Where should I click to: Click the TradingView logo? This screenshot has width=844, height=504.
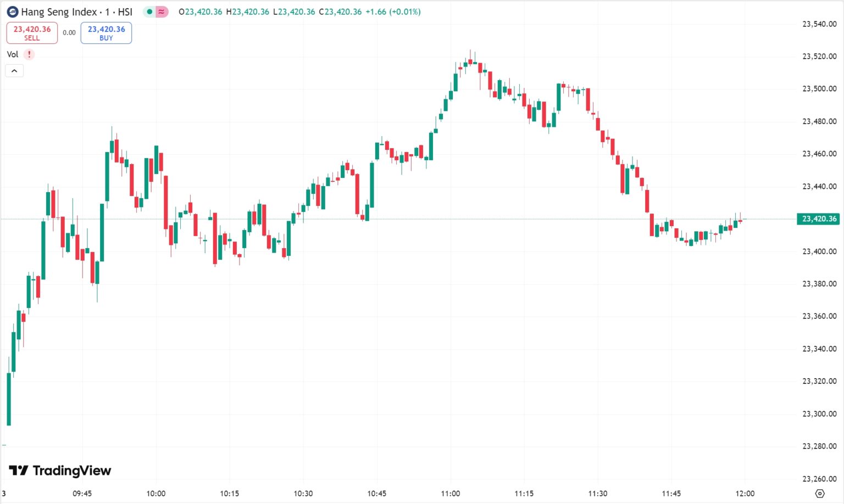click(x=60, y=471)
